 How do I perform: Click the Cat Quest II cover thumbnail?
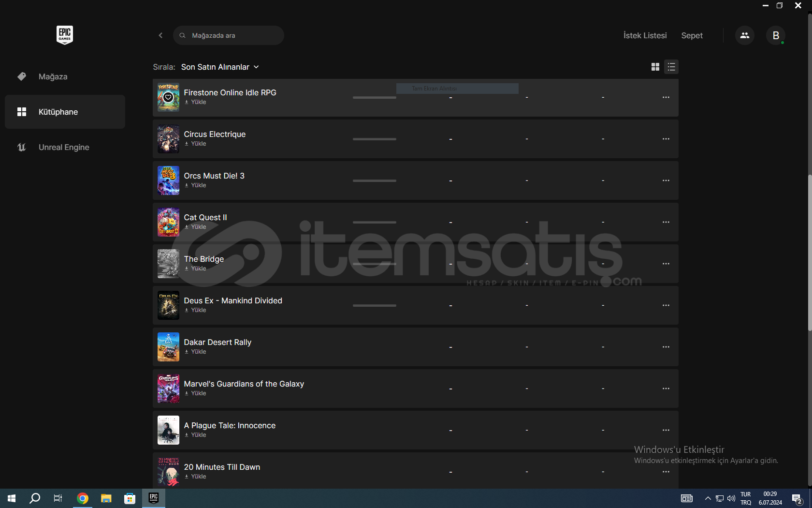(168, 222)
